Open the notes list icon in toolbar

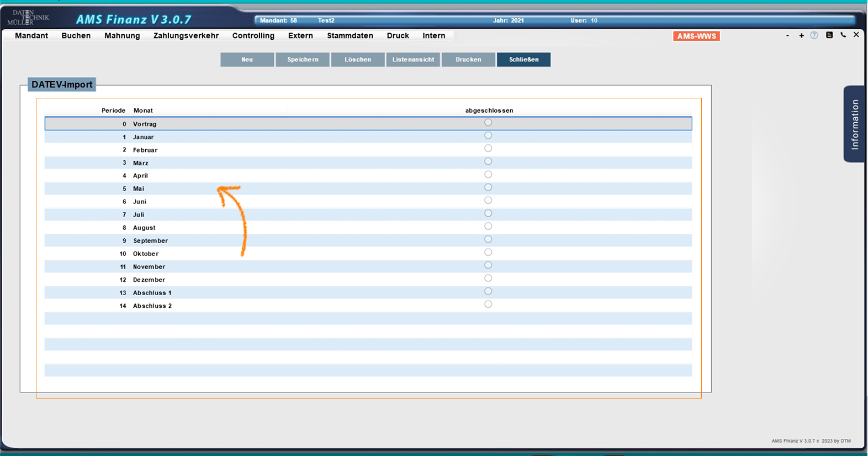click(829, 35)
